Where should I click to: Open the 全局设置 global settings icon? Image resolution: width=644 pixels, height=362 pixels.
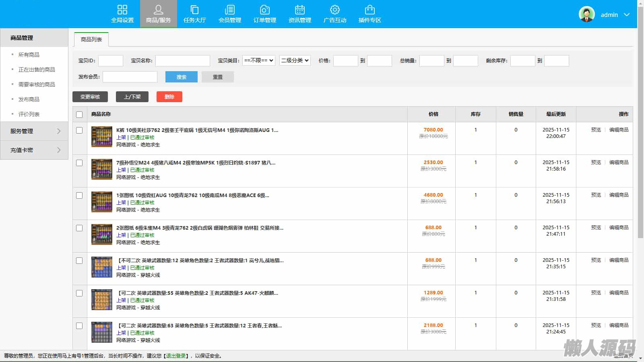point(122,10)
